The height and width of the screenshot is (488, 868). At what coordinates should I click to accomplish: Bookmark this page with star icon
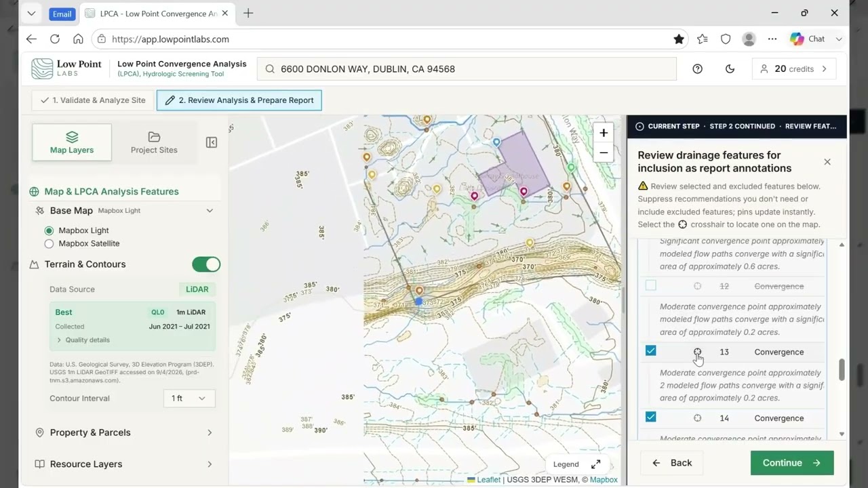click(679, 39)
